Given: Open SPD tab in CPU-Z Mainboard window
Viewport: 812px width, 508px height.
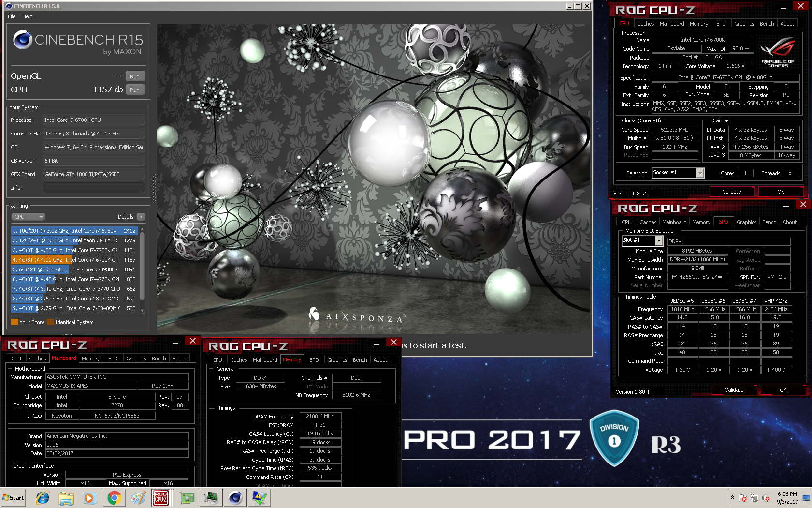Looking at the screenshot, I should (113, 359).
